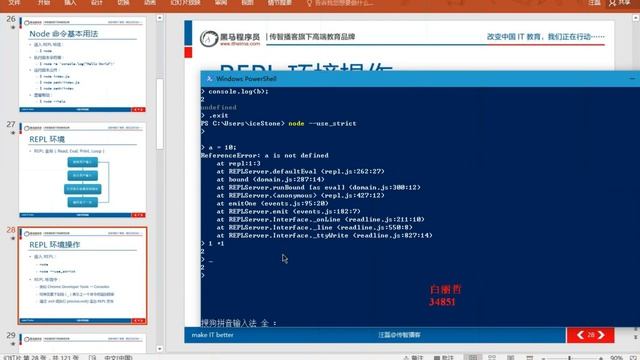Screen dimensions: 640x360
Task: Click the up arrow of the thumbnail pane scrollbar
Action: (160, 18)
